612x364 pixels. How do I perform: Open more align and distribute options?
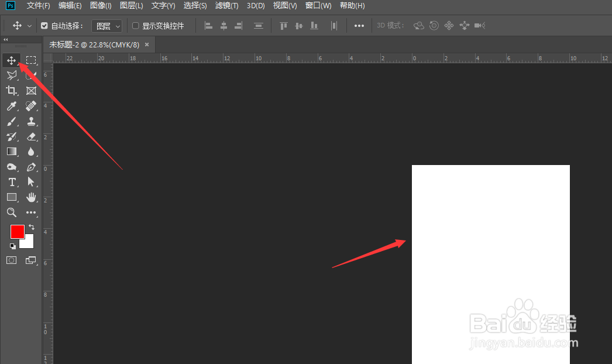tap(359, 26)
